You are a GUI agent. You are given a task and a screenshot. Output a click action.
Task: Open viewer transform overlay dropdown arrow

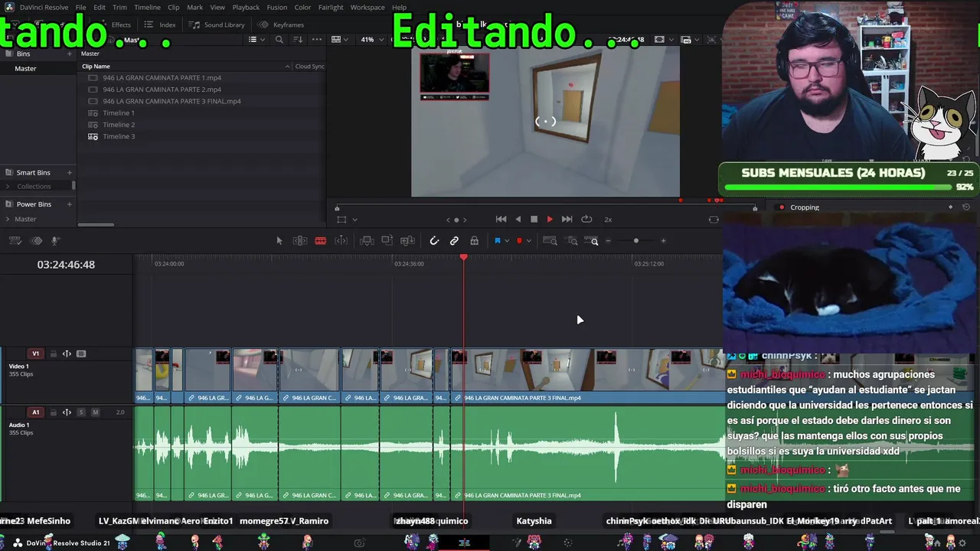coord(354,220)
